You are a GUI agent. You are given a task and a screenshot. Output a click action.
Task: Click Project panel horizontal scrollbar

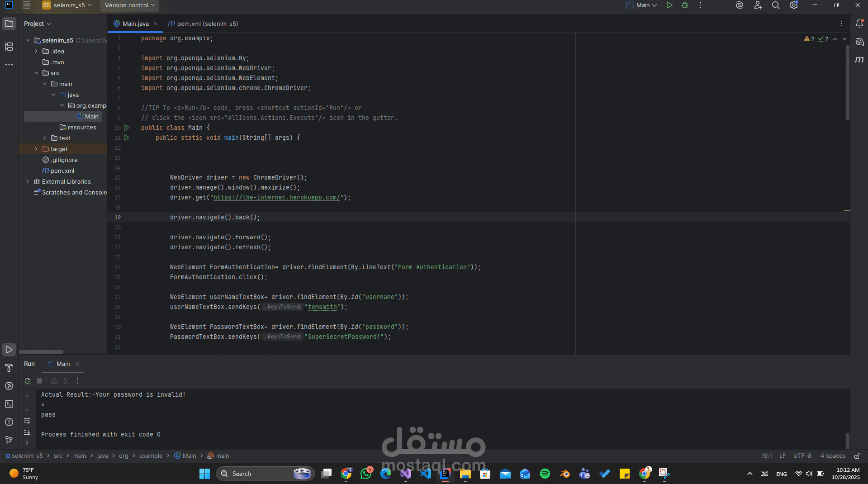tap(41, 352)
